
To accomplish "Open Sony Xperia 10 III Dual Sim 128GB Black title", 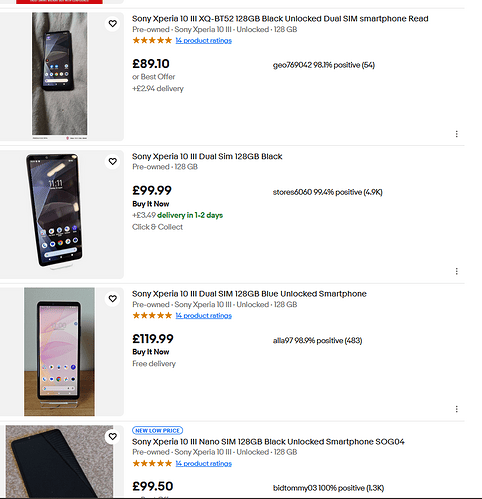I will [207, 156].
